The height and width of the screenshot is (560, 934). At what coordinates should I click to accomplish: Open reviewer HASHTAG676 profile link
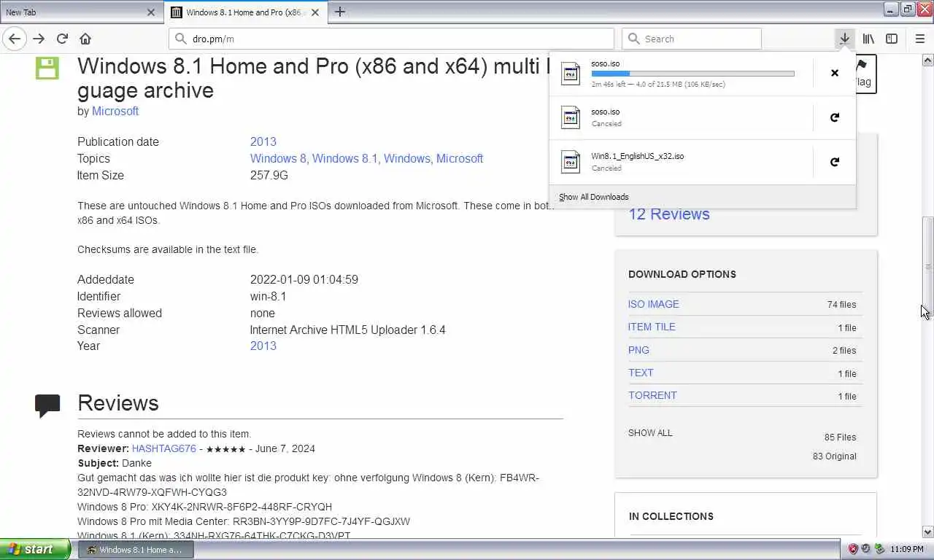tap(164, 448)
